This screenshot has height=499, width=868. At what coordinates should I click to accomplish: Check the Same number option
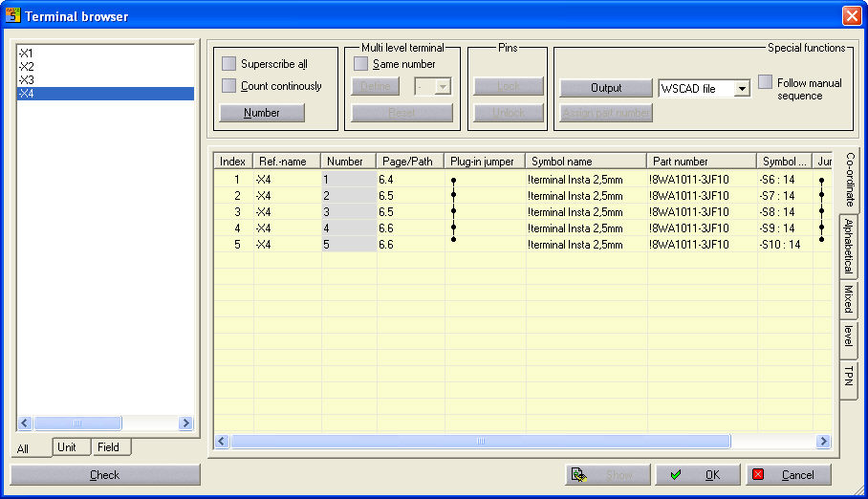[361, 64]
